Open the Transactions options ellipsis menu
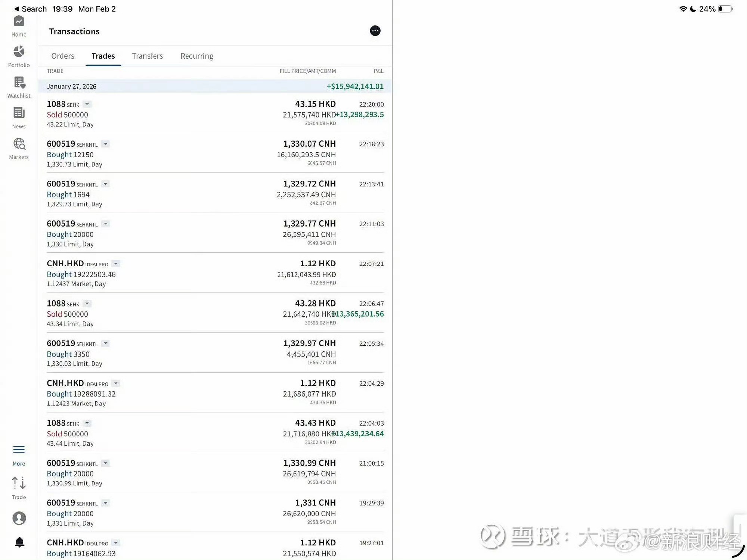This screenshot has width=747, height=560. coord(375,31)
